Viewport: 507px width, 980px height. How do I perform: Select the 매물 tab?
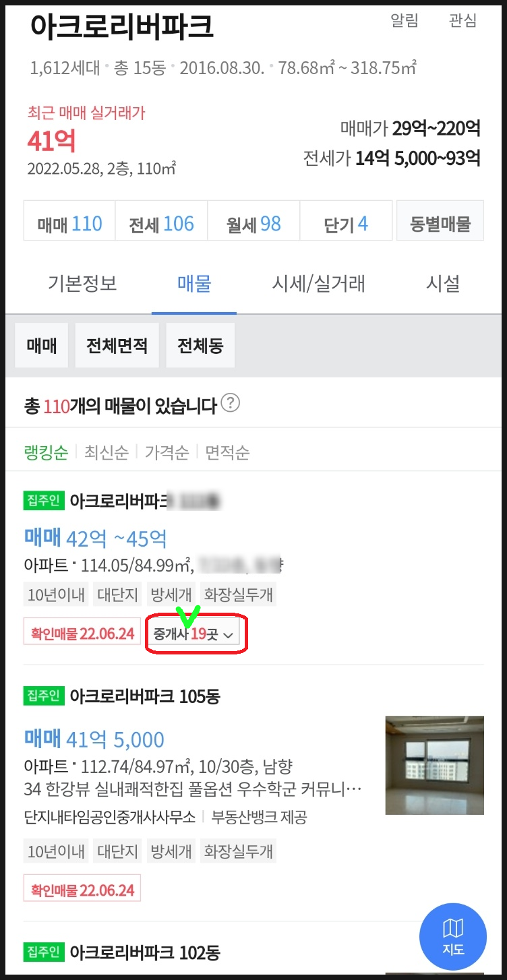coord(194,284)
